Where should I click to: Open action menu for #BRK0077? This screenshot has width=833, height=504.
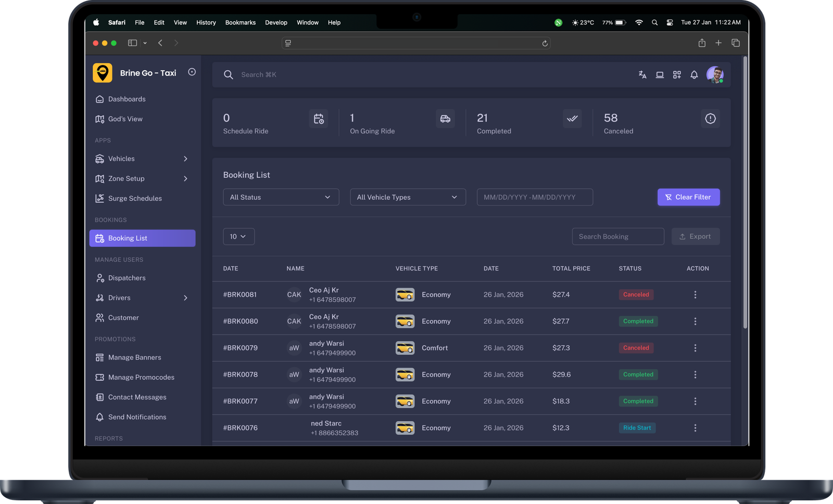[x=695, y=401]
